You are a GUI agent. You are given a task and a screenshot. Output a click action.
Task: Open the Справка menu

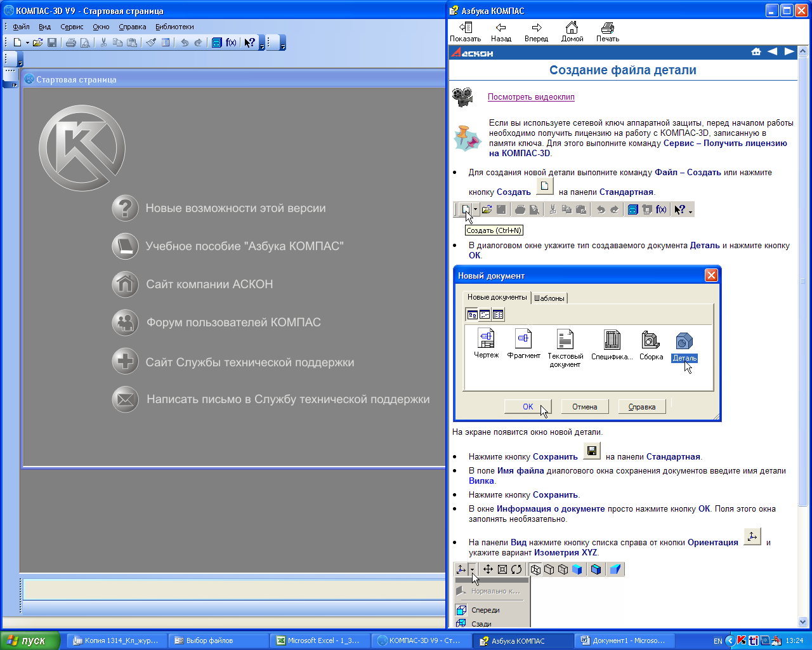(x=132, y=27)
